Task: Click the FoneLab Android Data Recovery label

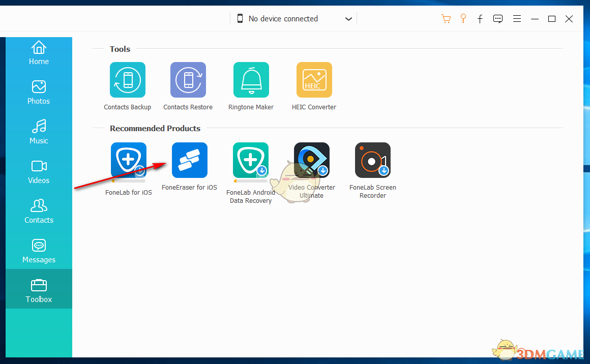Action: click(x=251, y=197)
